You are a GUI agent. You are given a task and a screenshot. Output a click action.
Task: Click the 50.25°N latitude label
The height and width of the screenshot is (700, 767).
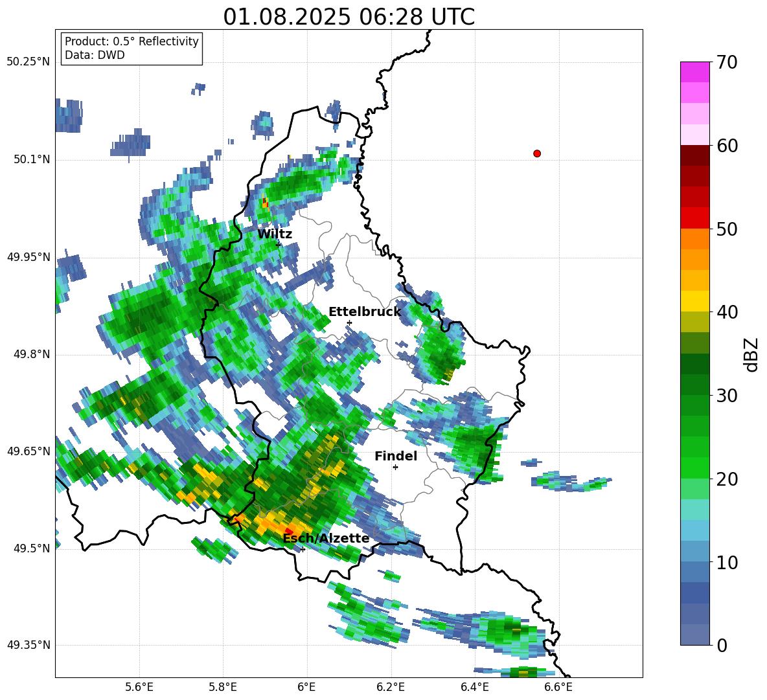29,62
